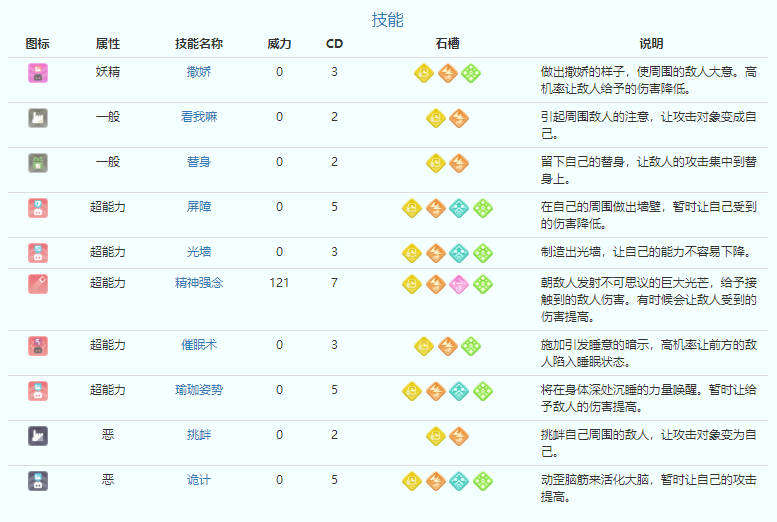Click the 精神强念 skill icon
Image resolution: width=777 pixels, height=522 pixels.
tap(38, 283)
